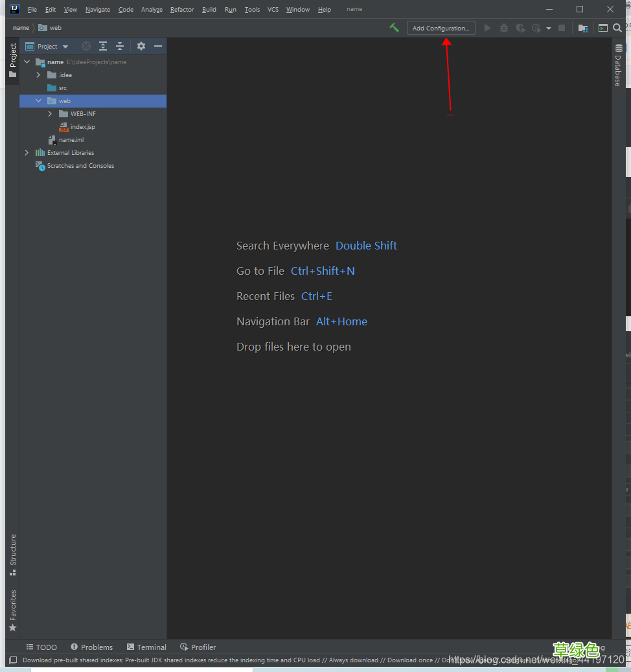The width and height of the screenshot is (631, 672).
Task: Click the Add Configuration button
Action: (441, 28)
